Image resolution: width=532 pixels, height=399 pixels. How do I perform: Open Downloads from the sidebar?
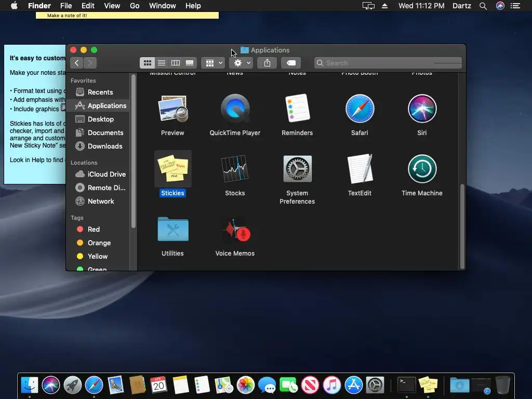[98, 146]
